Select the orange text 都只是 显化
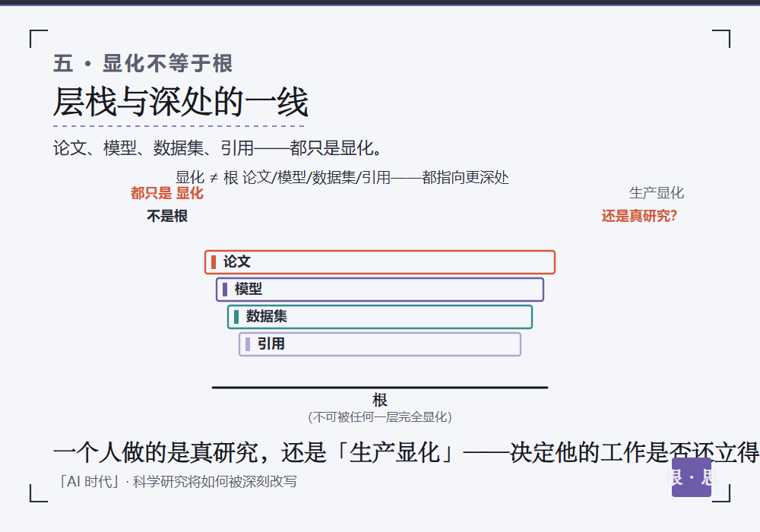This screenshot has width=760, height=532. (166, 193)
